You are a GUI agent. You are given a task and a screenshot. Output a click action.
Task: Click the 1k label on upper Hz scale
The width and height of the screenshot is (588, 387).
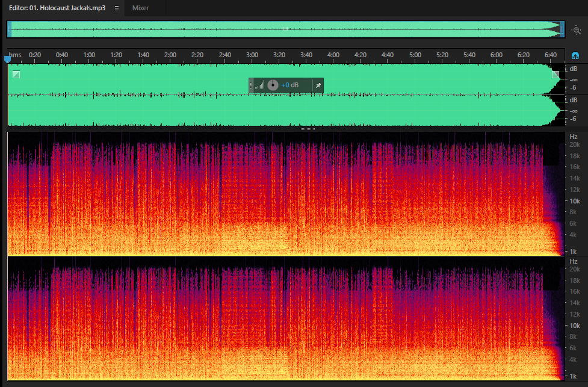[x=573, y=251]
